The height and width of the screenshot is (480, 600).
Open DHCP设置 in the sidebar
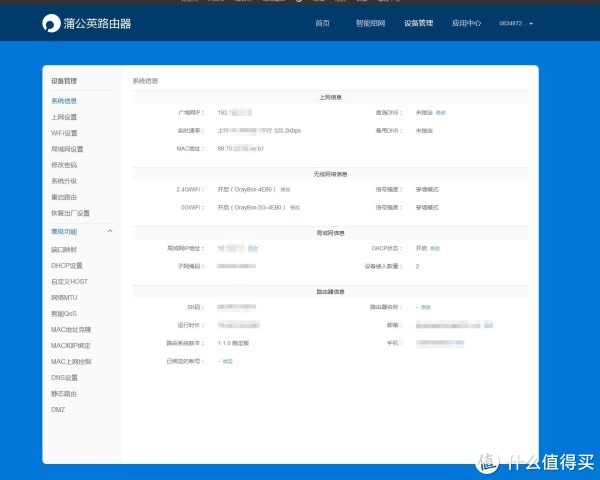click(x=67, y=265)
